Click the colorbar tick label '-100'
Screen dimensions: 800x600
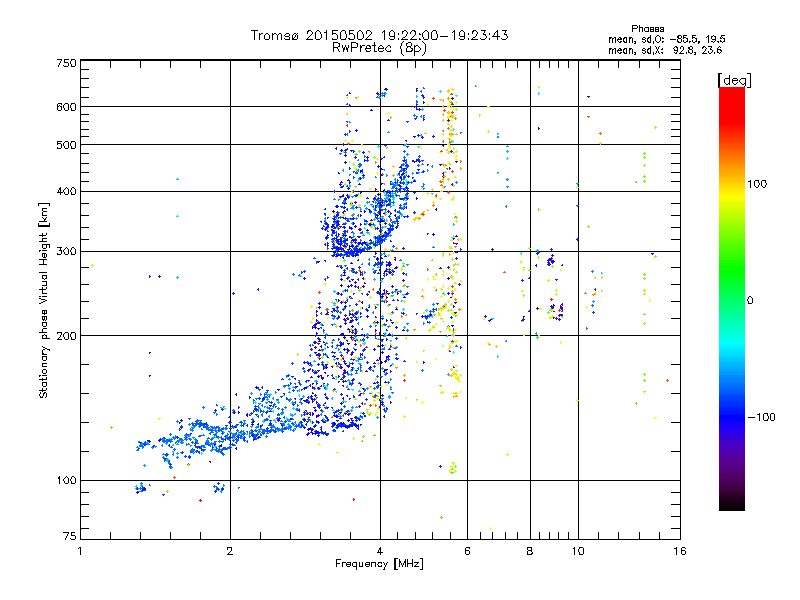click(761, 417)
